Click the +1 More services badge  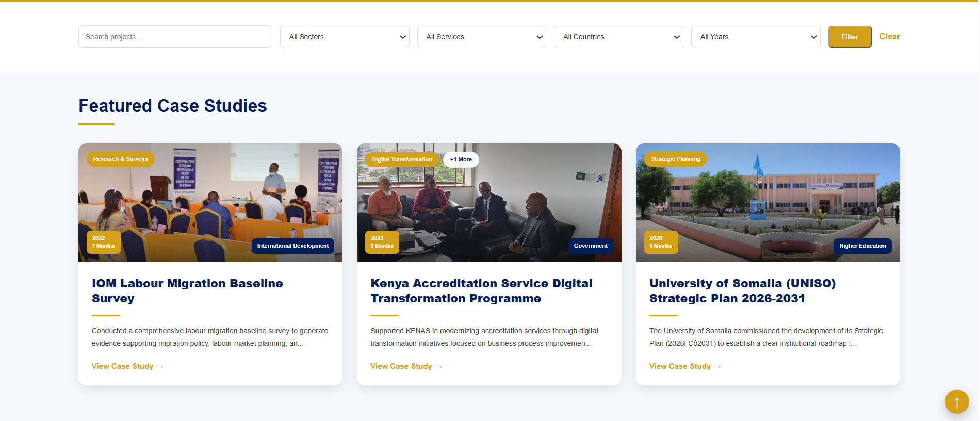(x=461, y=159)
